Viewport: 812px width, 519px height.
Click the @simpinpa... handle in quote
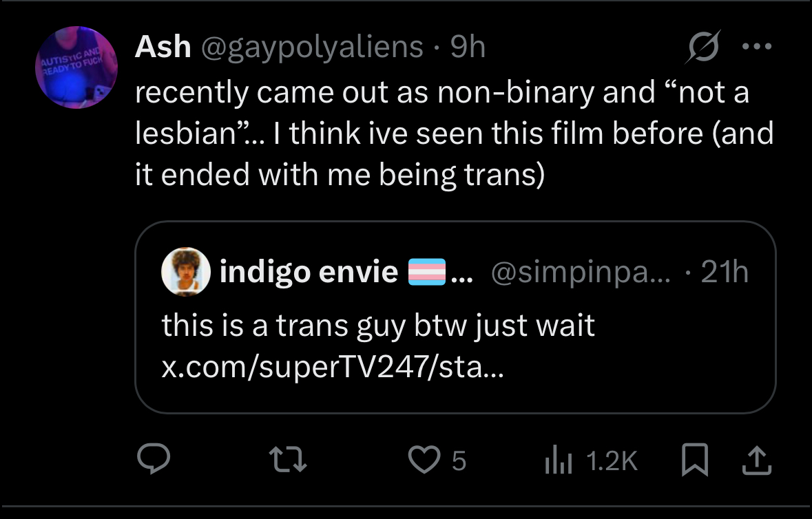pyautogui.click(x=580, y=272)
